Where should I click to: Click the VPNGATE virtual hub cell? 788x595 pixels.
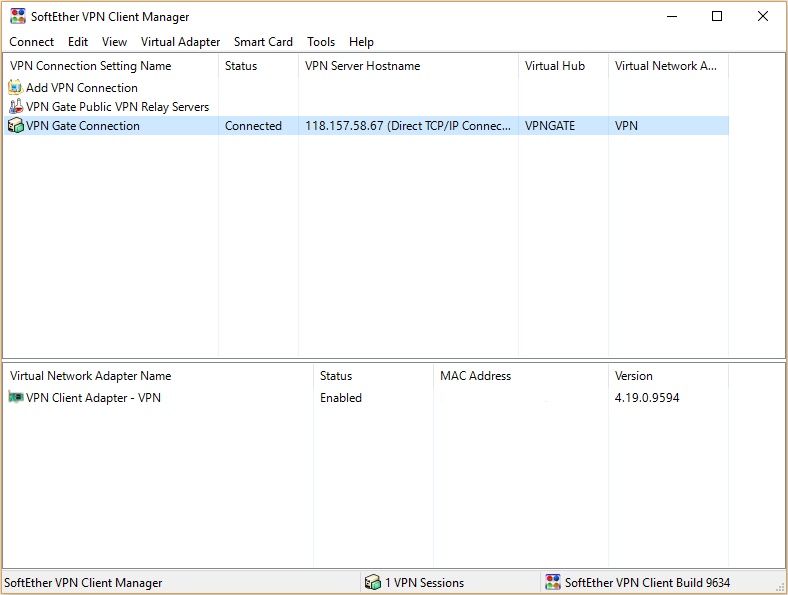tap(550, 126)
